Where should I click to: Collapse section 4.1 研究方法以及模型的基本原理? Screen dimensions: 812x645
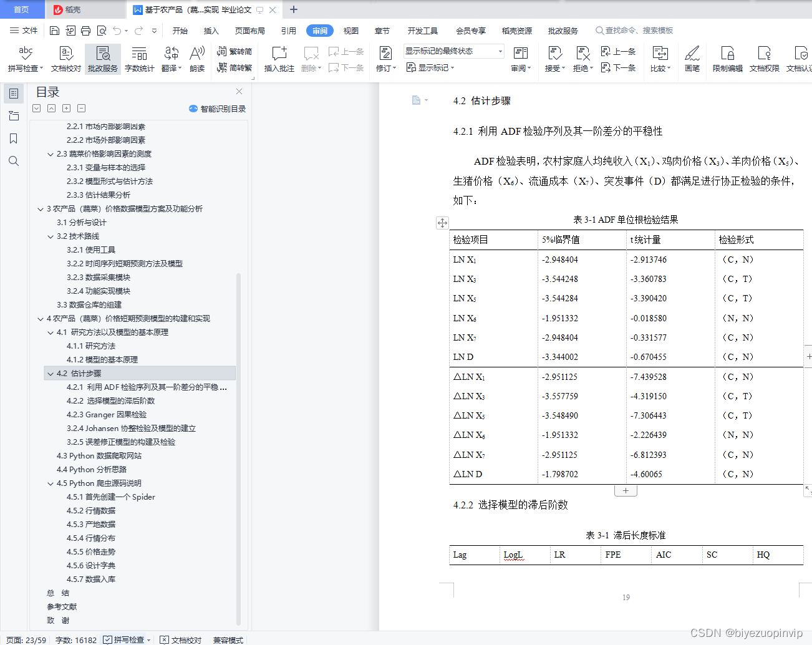click(51, 332)
